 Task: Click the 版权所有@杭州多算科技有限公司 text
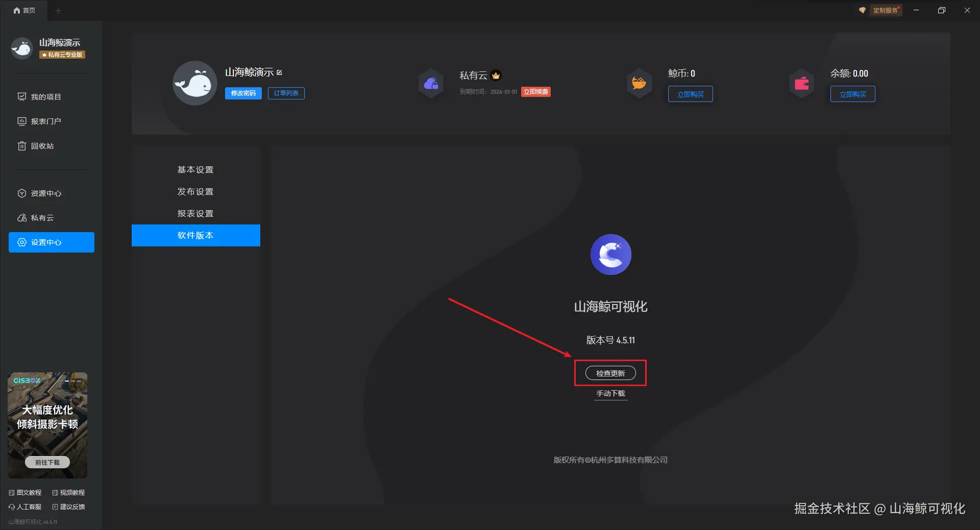610,460
